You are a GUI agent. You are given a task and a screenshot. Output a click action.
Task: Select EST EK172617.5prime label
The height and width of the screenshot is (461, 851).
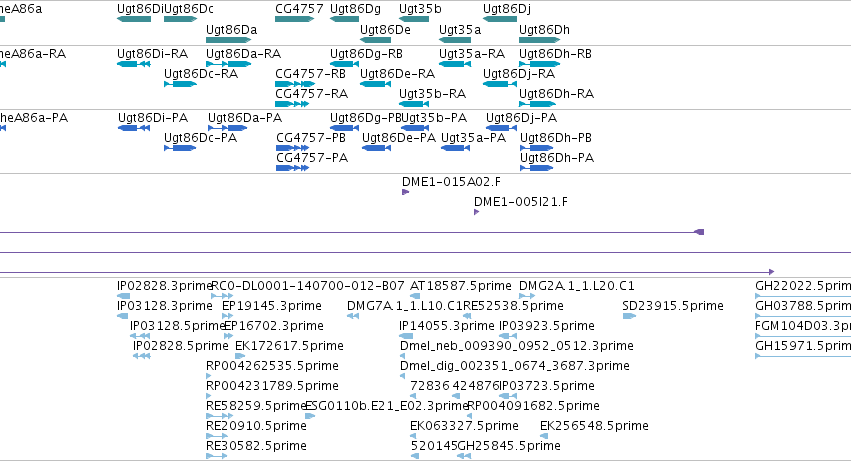(x=289, y=345)
